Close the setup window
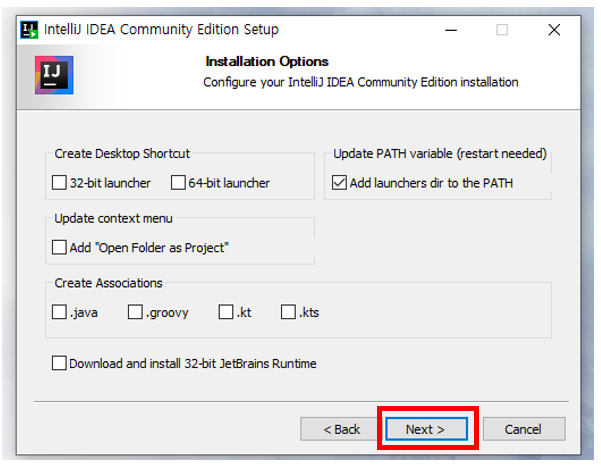The image size is (601, 470). click(554, 30)
